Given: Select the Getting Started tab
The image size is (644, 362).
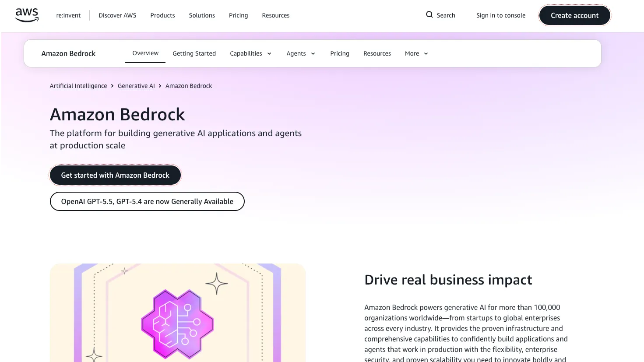Looking at the screenshot, I should [x=194, y=53].
